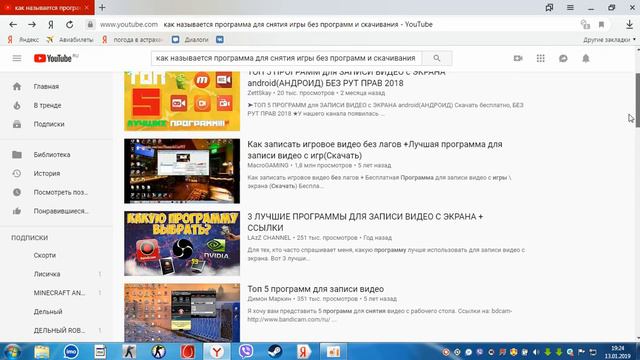Viewport: 640px width, 360px height.
Task: Expand the Другие закладки dropdown
Action: click(x=609, y=40)
